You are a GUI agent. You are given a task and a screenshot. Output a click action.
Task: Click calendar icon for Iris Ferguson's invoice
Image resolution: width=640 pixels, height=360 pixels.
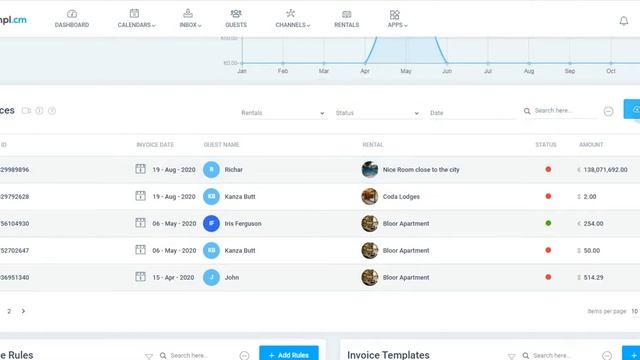[x=140, y=223]
